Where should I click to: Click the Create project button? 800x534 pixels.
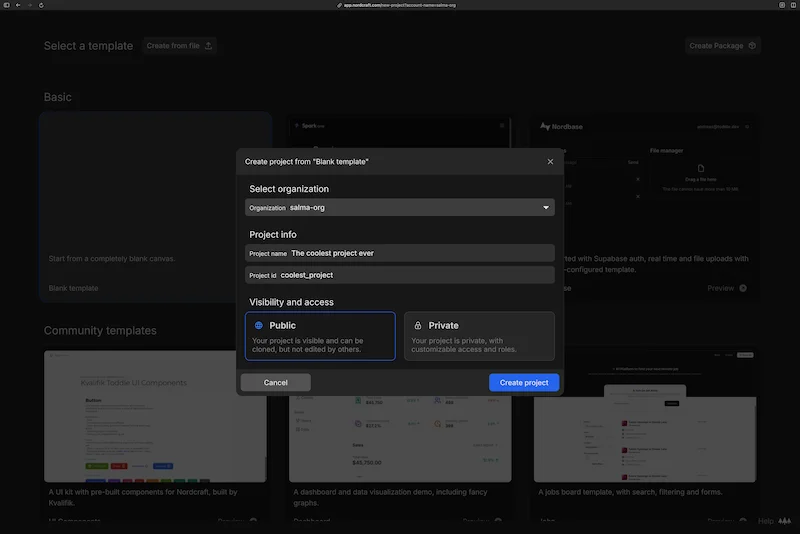pos(524,383)
